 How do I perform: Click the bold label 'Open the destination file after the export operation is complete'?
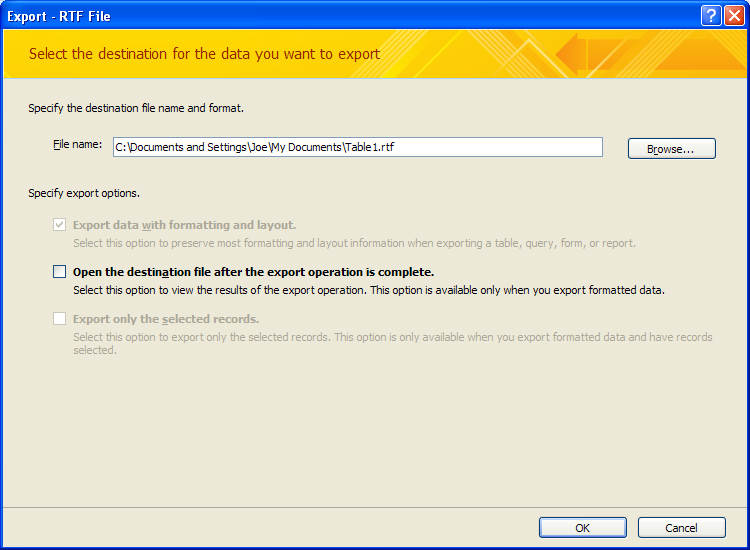(254, 272)
